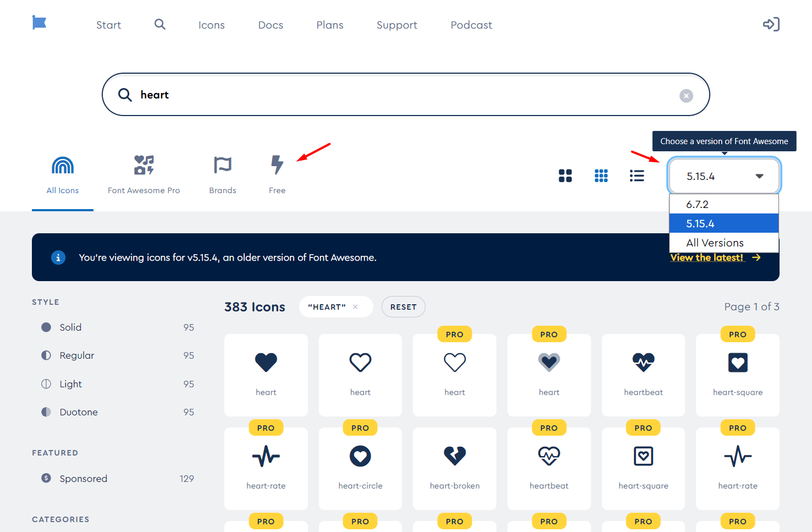Toggle the Solid style filter
The width and height of the screenshot is (812, 532).
tap(118, 327)
